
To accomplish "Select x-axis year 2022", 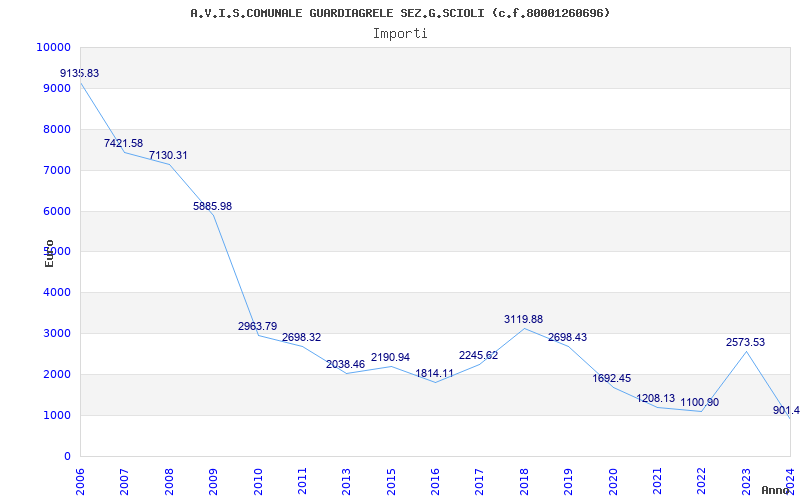I will pyautogui.click(x=702, y=481).
